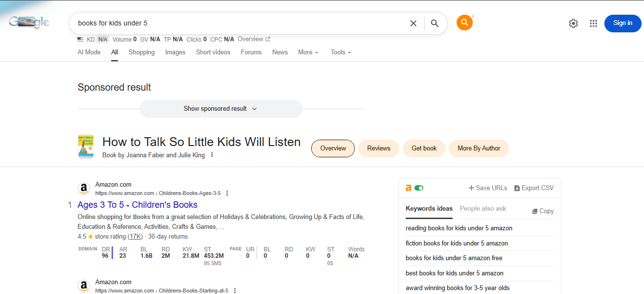Image resolution: width=644 pixels, height=294 pixels.
Task: Open the Ages 3 To 5 Children's Books result
Action: point(137,204)
